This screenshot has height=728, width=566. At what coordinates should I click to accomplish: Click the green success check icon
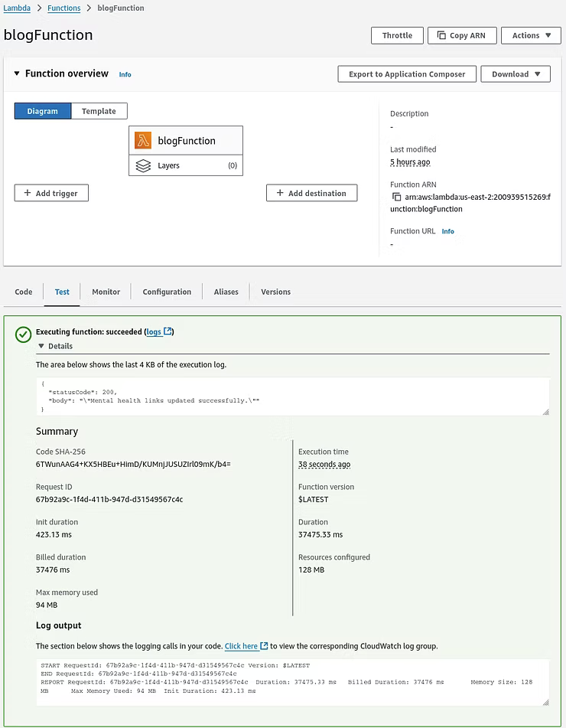pyautogui.click(x=23, y=335)
